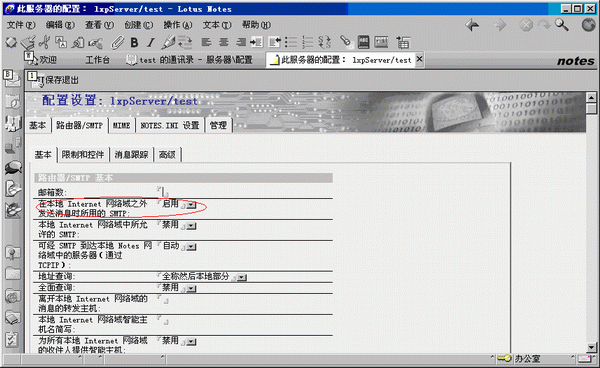Expand dropdown for SMTP outside local domain
The width and height of the screenshot is (600, 368).
(191, 205)
